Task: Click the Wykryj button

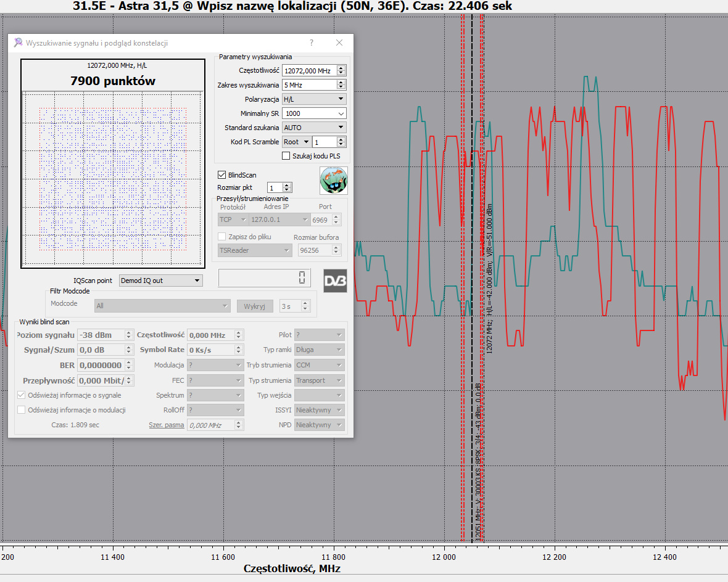Action: (x=254, y=306)
